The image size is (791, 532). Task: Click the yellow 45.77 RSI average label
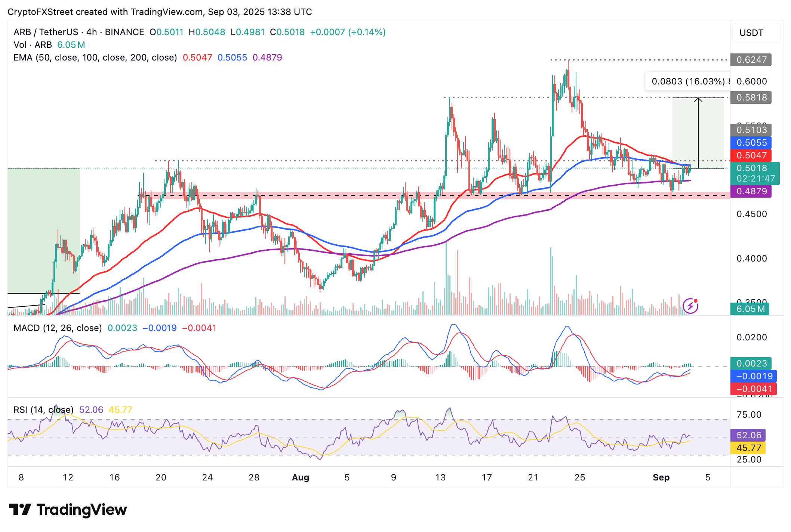pyautogui.click(x=748, y=448)
